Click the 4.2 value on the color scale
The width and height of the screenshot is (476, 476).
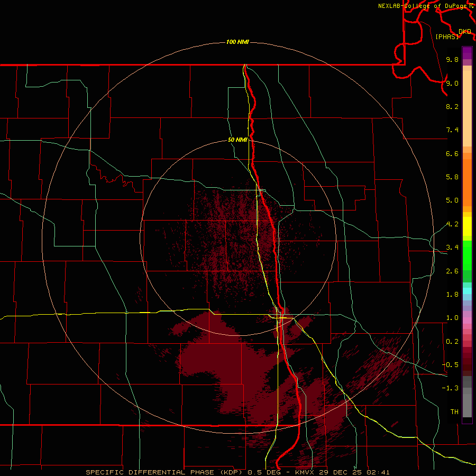[452, 224]
